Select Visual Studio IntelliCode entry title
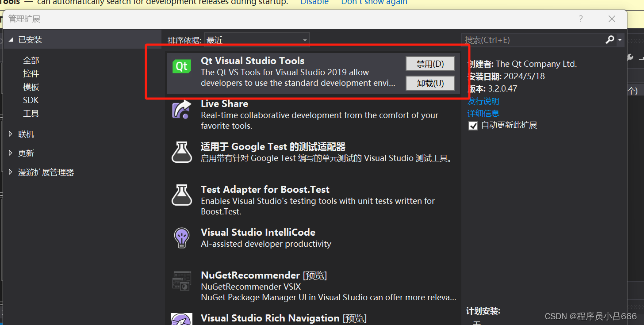The height and width of the screenshot is (325, 644). (x=258, y=232)
